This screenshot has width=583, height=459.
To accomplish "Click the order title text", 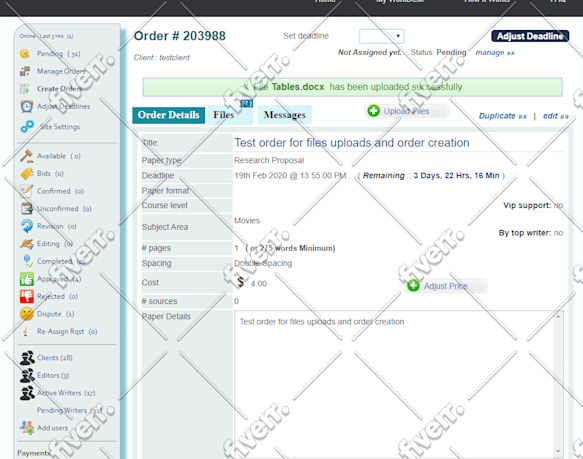I will tap(352, 143).
